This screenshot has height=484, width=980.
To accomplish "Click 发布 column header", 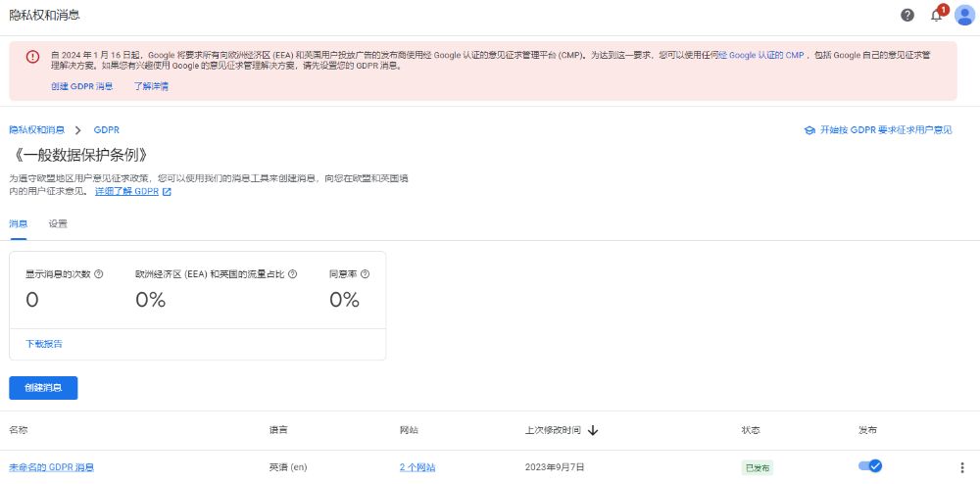I will (x=867, y=430).
